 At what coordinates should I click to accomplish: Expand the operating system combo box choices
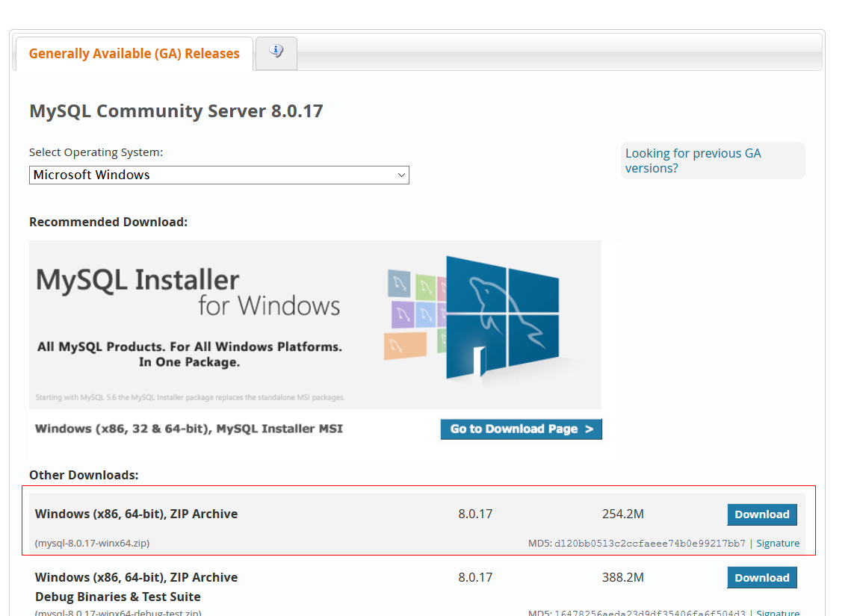point(219,175)
